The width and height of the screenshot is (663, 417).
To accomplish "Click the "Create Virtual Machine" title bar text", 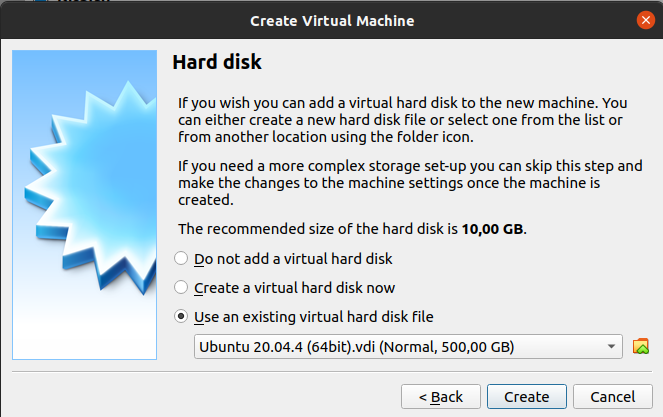I will [x=331, y=19].
